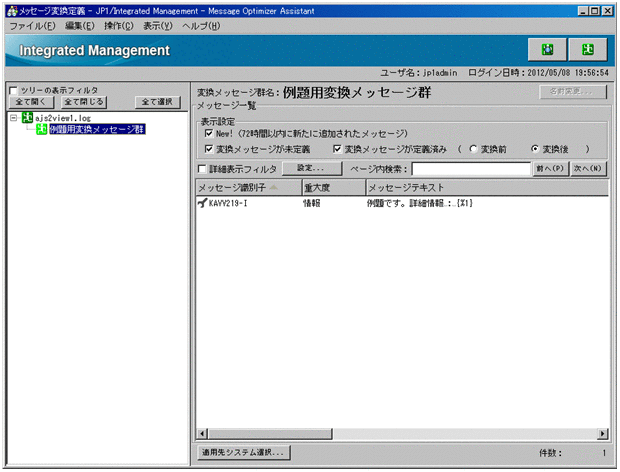This screenshot has height=472, width=620.
Task: Click the second green icon button in header
Action: (587, 50)
